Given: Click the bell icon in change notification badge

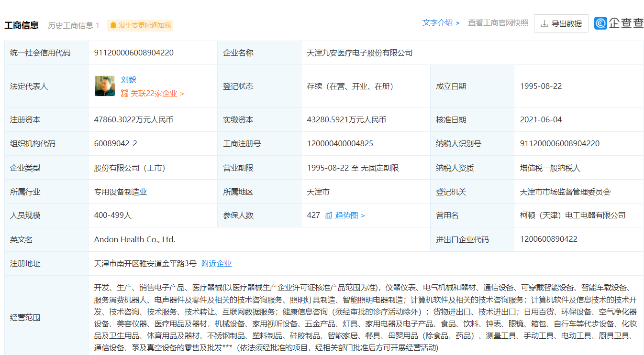Looking at the screenshot, I should pos(113,25).
